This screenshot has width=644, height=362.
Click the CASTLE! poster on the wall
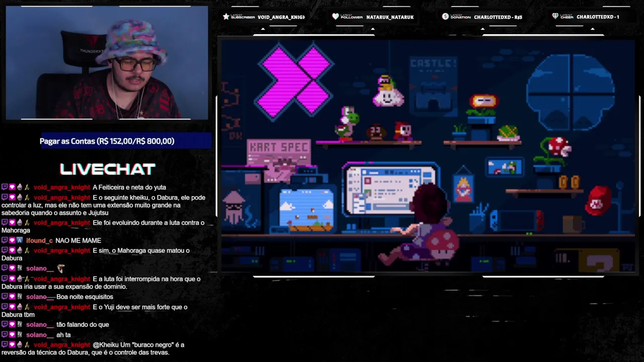433,86
